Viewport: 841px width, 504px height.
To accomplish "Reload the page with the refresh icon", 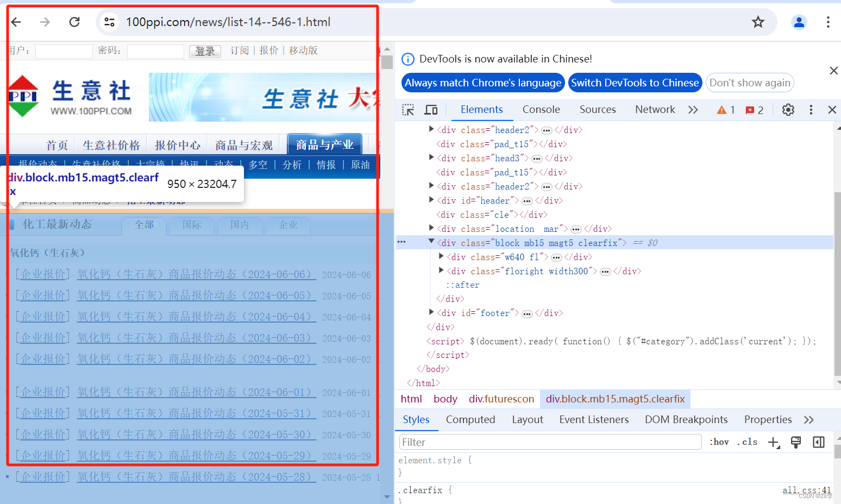I will coord(74,22).
